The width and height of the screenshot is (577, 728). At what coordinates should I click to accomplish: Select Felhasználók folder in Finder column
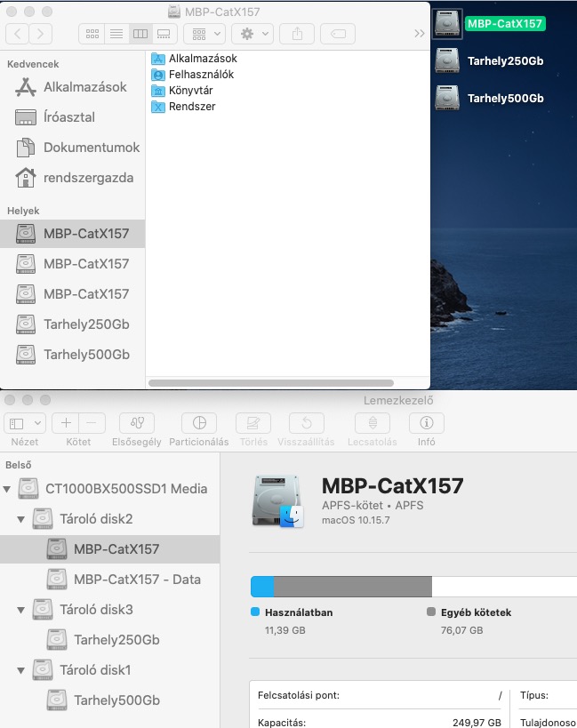[192, 75]
